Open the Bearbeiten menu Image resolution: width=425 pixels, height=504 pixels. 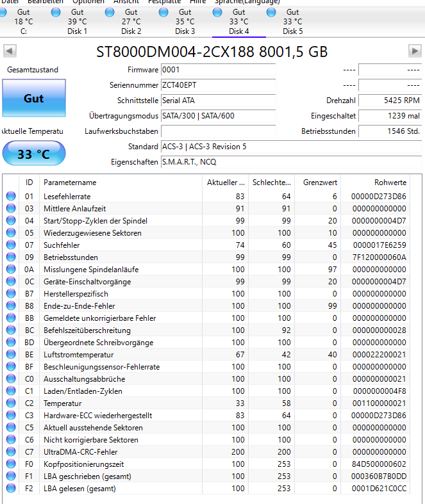coord(46,2)
